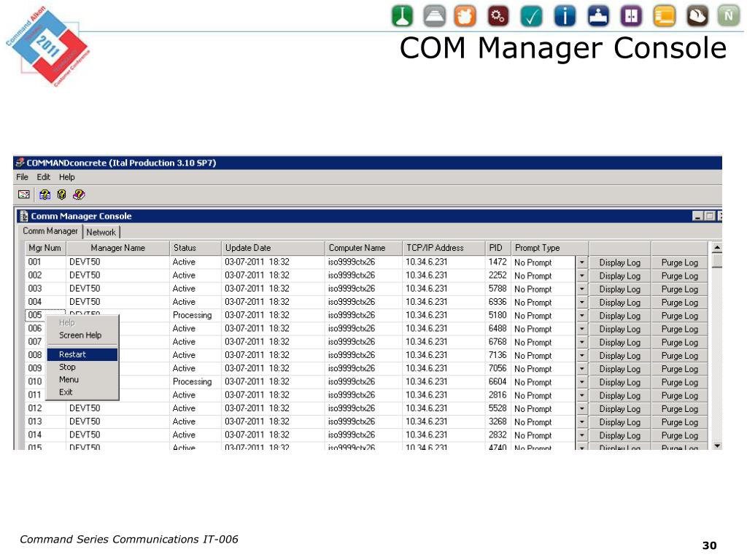Click the TCP/IP Address column header
Screen dimensions: 747x560
click(444, 248)
